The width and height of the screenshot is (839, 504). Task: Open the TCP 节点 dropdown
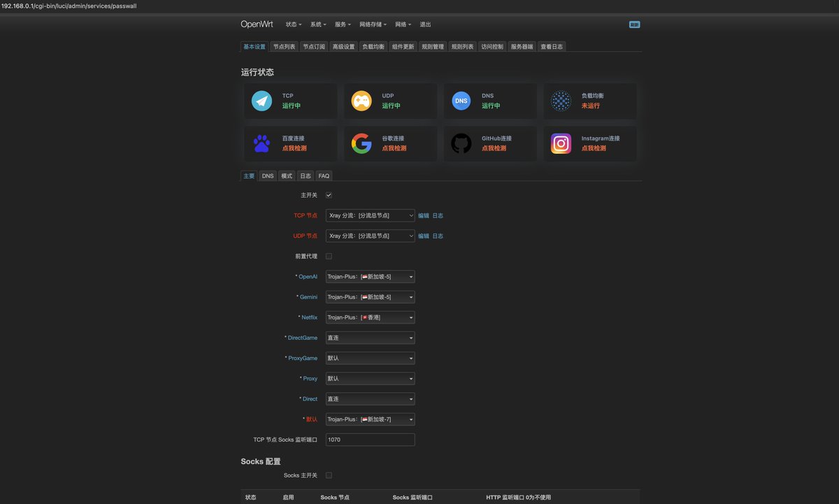370,215
